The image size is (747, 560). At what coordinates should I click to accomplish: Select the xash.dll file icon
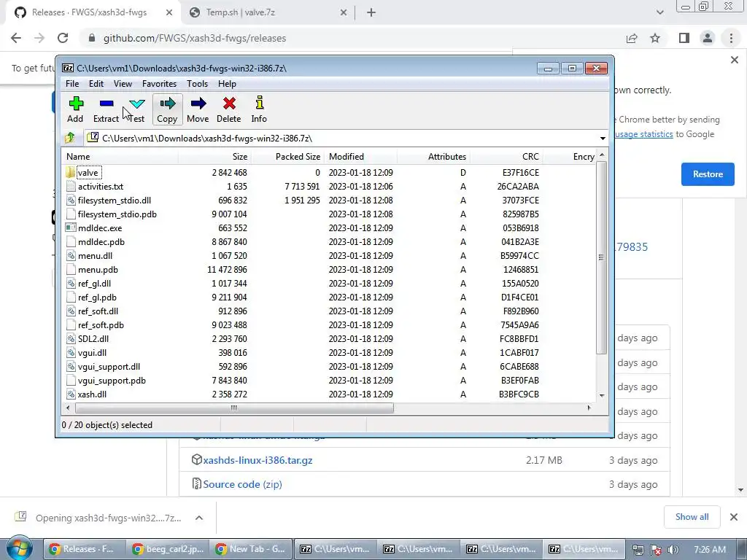coord(71,394)
